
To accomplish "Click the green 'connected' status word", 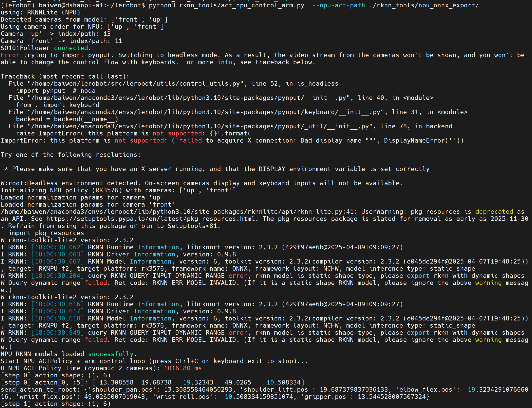I will click(x=71, y=48).
